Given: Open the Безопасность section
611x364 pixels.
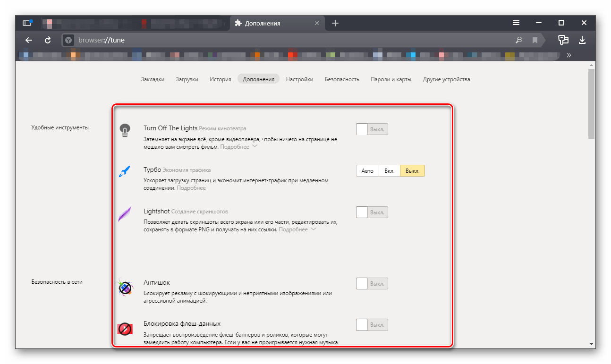Looking at the screenshot, I should pyautogui.click(x=342, y=79).
